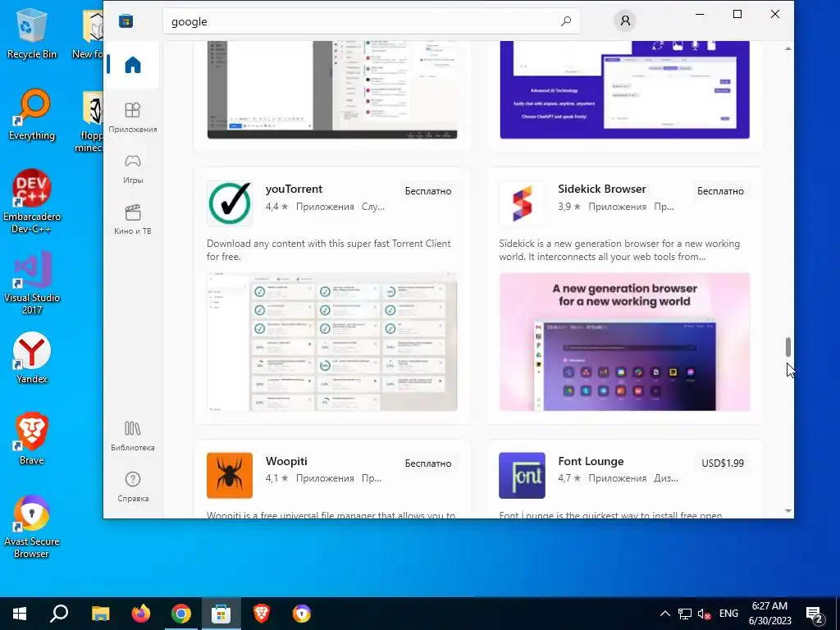The width and height of the screenshot is (840, 630).
Task: Click the scrollbar down arrow
Action: click(x=788, y=511)
